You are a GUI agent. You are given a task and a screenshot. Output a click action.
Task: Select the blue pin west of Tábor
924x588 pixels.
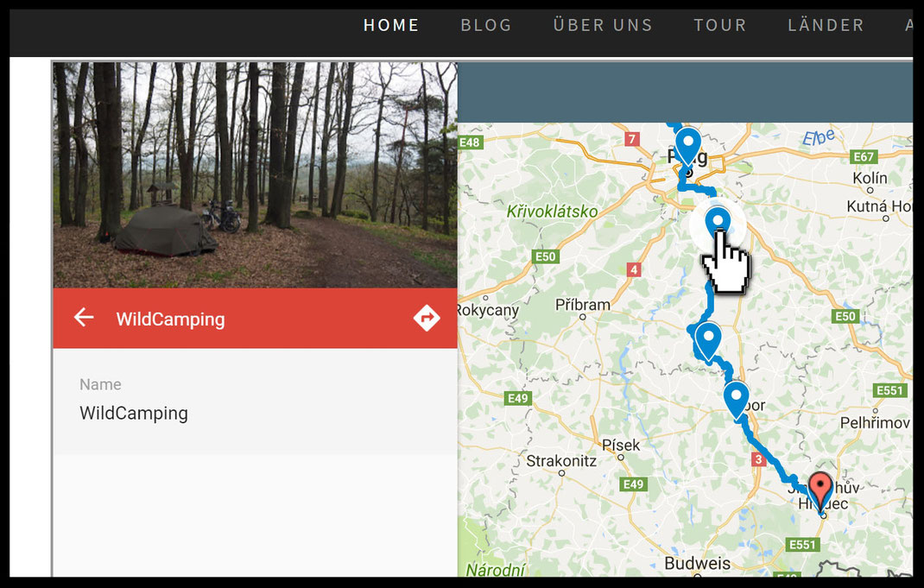pos(708,341)
